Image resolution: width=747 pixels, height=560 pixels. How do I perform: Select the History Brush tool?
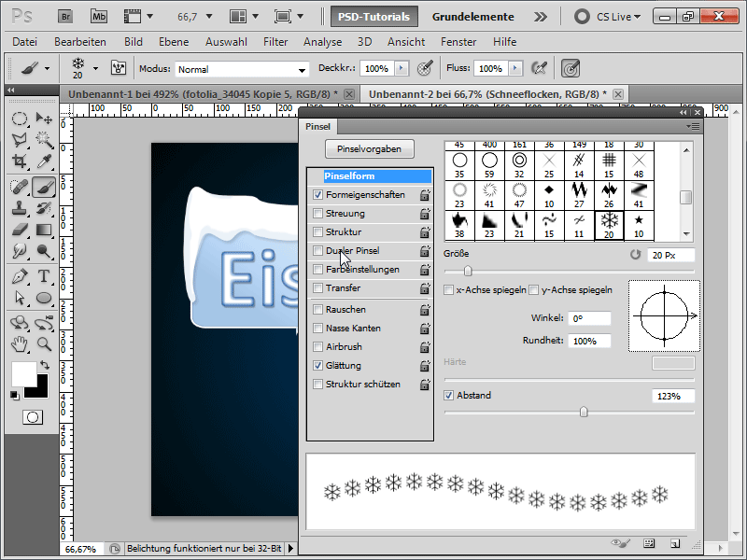(x=44, y=208)
